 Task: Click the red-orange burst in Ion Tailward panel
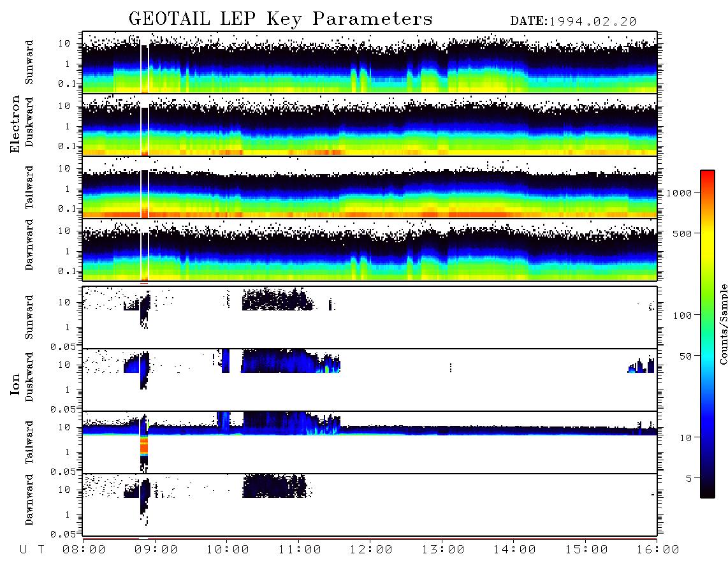[x=144, y=445]
